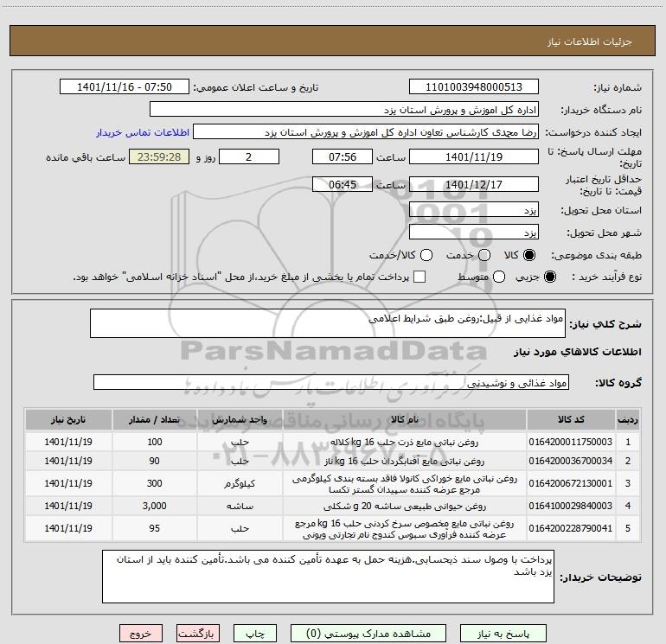The width and height of the screenshot is (666, 644).
Task: Select table row with code 0164200011750003
Action: point(332,442)
